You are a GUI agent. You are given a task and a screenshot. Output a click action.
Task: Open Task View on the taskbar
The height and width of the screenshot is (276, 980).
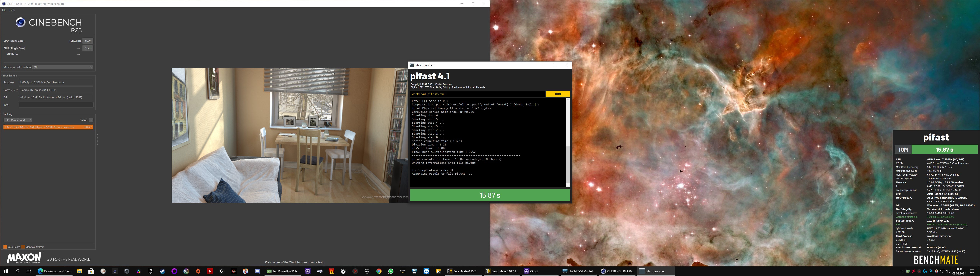pos(29,271)
